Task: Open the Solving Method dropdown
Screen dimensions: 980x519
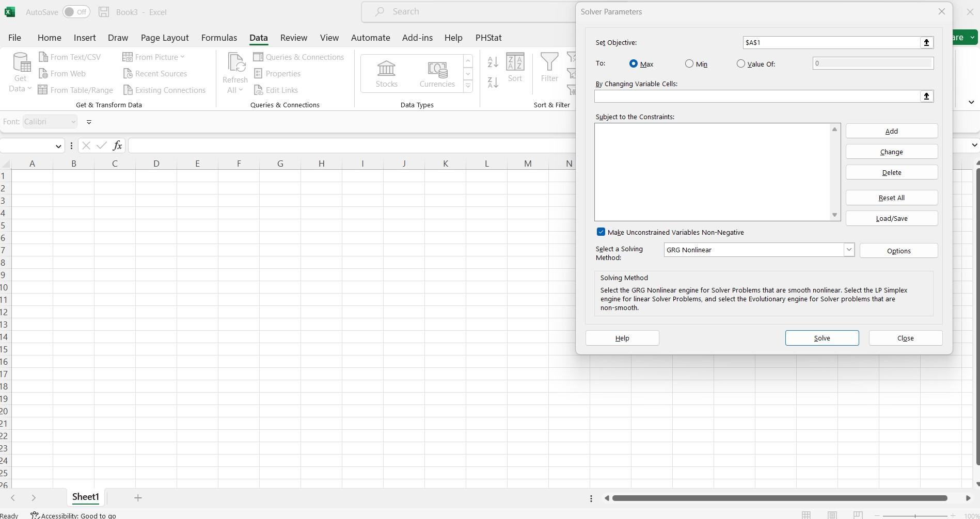Action: click(x=848, y=250)
